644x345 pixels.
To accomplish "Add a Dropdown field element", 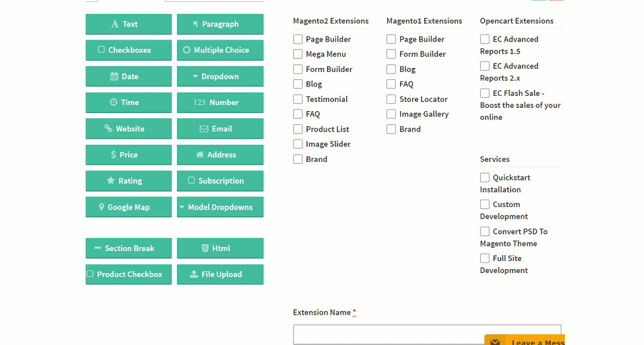I will point(220,77).
